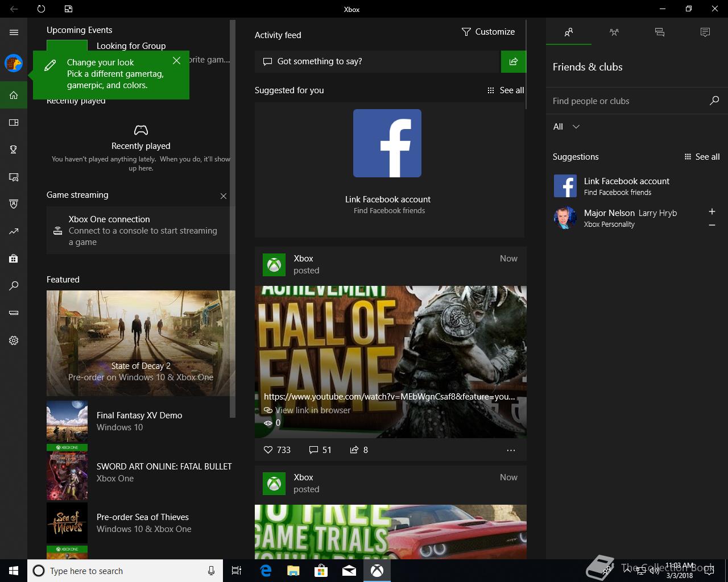Viewport: 728px width, 582px height.
Task: Open Customize activity feed filter
Action: (488, 32)
